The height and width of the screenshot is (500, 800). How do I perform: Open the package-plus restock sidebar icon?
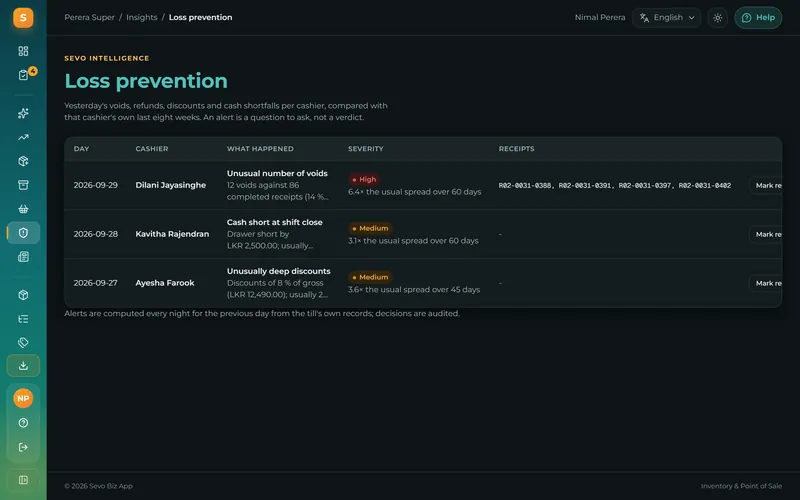[x=23, y=161]
